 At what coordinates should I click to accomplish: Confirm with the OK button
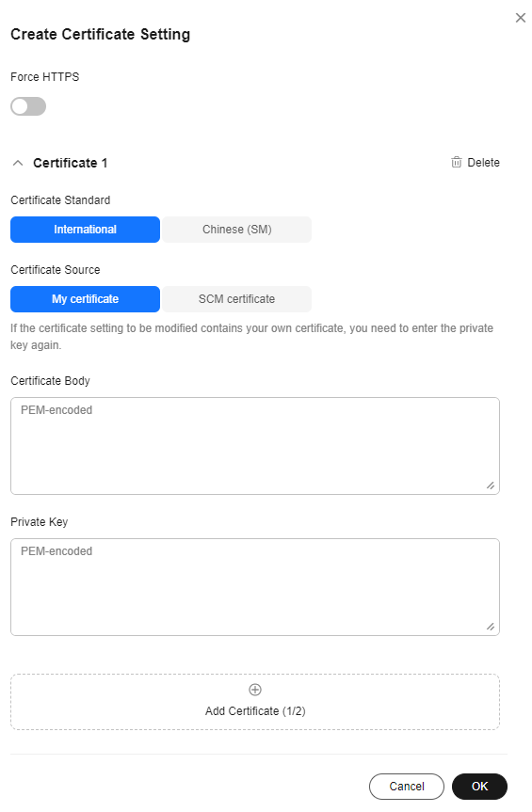[479, 786]
